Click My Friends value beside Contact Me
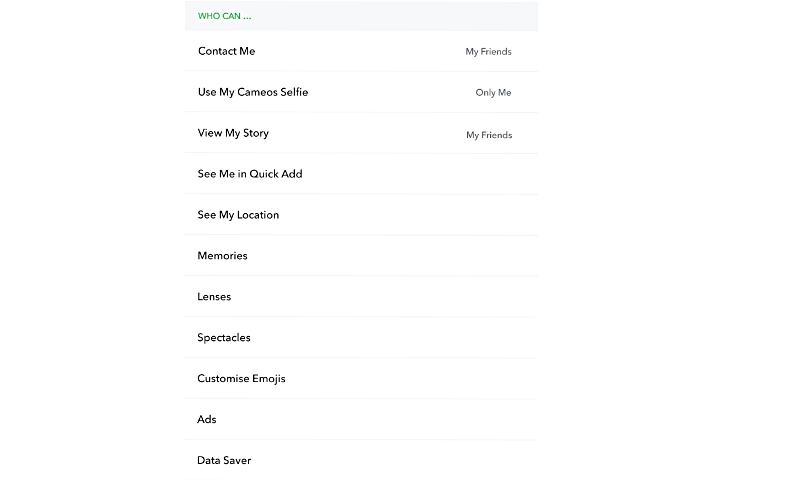The height and width of the screenshot is (480, 800). tap(488, 52)
